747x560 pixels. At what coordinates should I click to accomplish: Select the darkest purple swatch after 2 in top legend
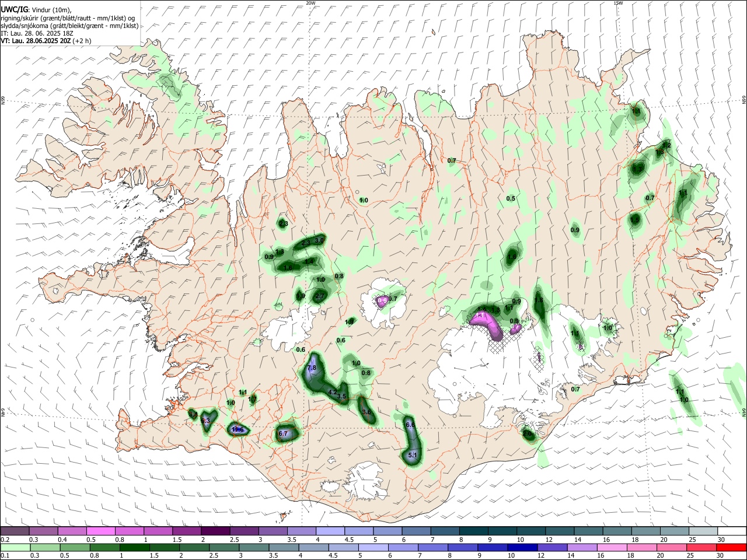point(215,531)
